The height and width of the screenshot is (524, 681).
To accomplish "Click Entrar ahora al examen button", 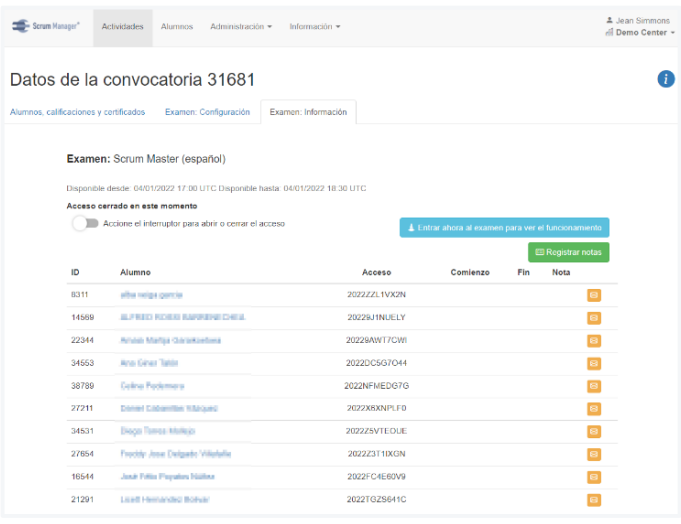I will pyautogui.click(x=504, y=227).
